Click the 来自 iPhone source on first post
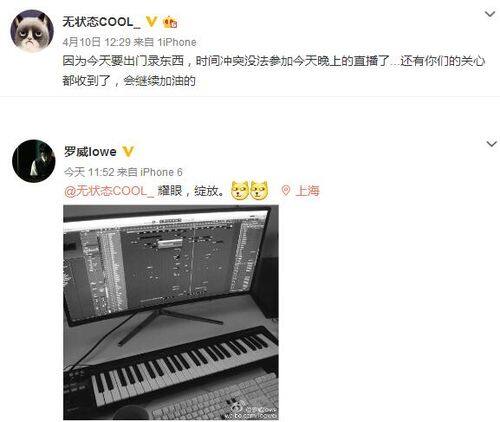The height and width of the screenshot is (422, 500). point(165,42)
